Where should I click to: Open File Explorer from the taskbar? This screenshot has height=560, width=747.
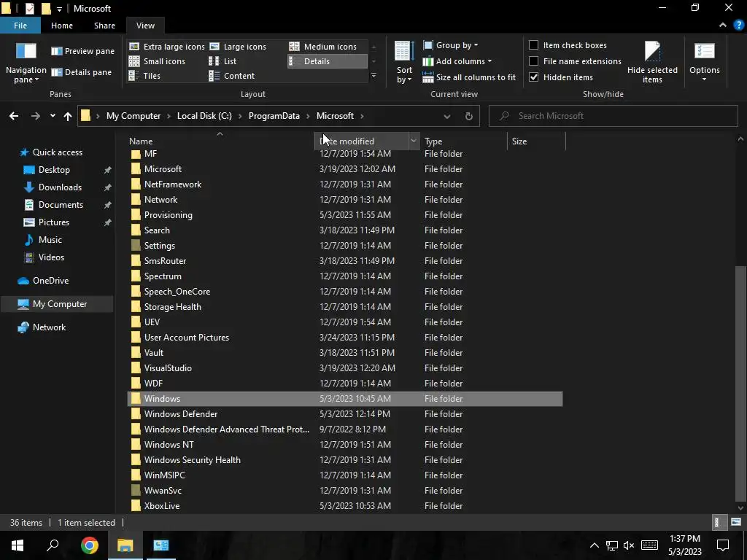click(x=125, y=545)
